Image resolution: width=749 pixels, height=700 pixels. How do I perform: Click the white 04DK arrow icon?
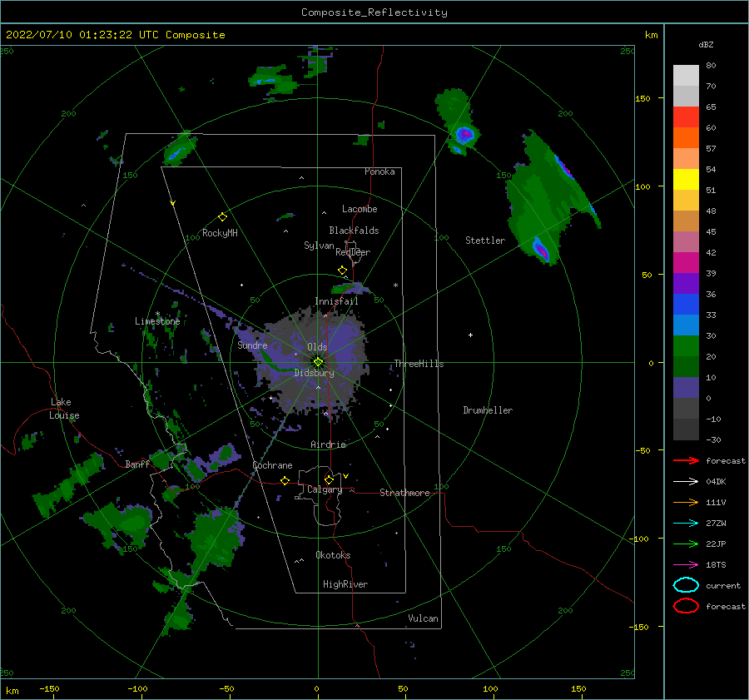686,482
